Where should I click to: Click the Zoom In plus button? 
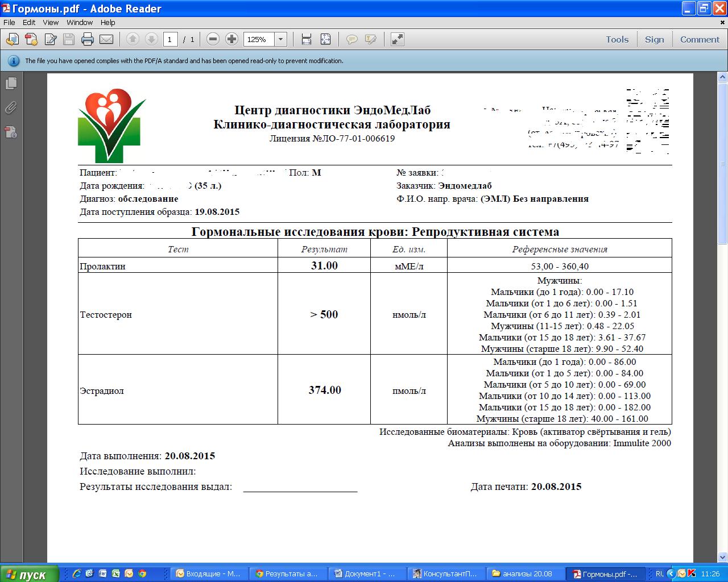tap(231, 39)
